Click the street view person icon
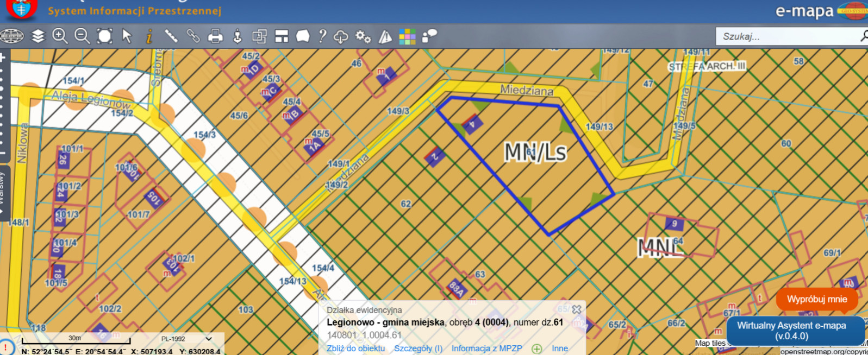The image size is (868, 355). 238,36
